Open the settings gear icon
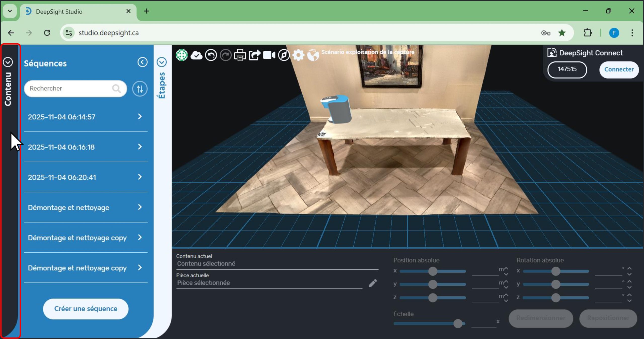Image resolution: width=644 pixels, height=339 pixels. [x=298, y=55]
